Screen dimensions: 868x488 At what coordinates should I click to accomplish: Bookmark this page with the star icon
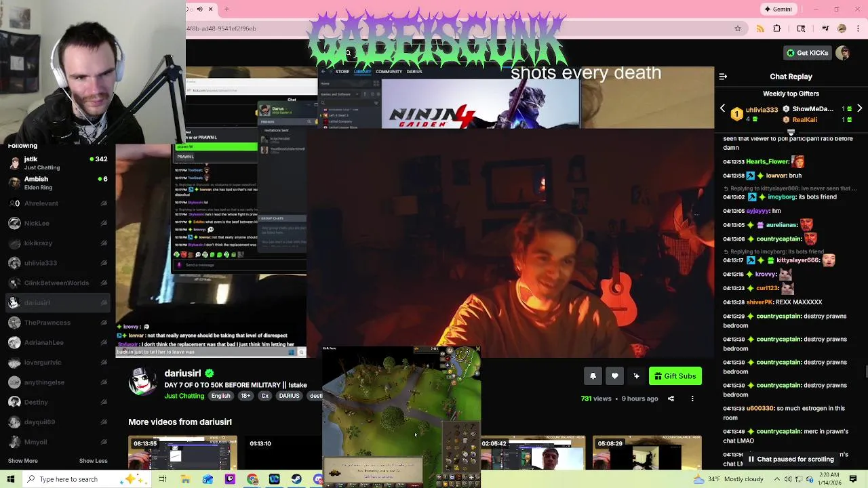[738, 28]
